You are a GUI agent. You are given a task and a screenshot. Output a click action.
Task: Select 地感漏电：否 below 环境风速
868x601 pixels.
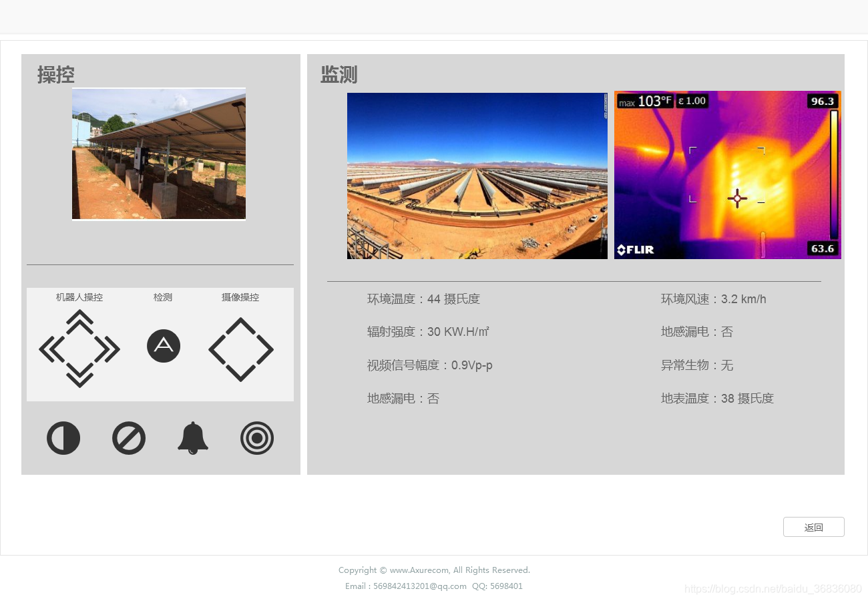click(697, 332)
